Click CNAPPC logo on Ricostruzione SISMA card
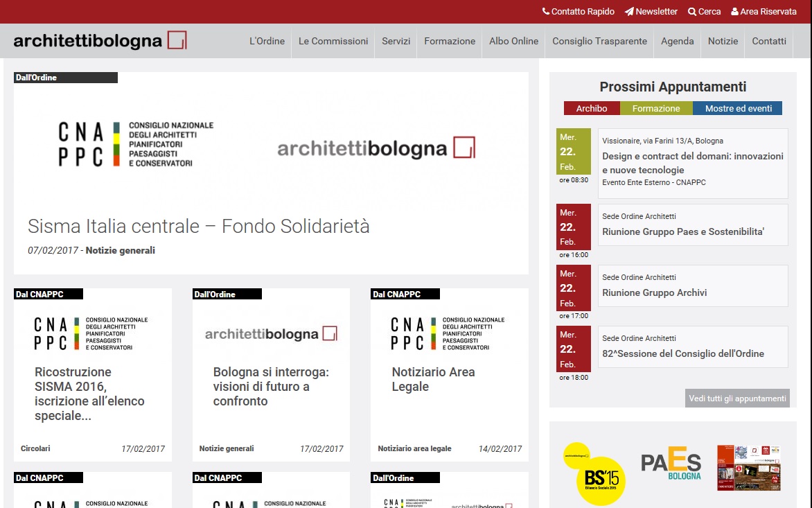 [91, 333]
